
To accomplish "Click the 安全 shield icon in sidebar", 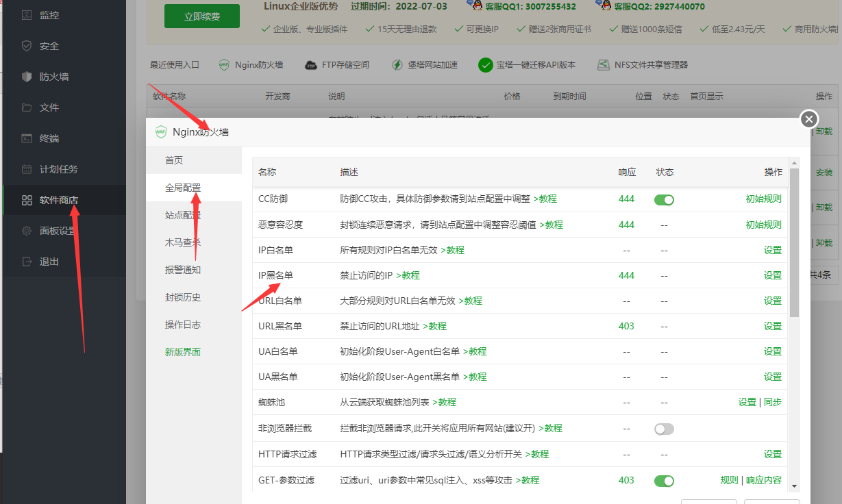I will click(x=27, y=46).
